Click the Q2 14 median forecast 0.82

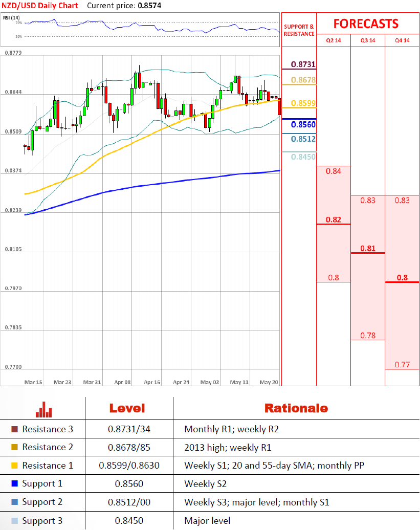tap(334, 219)
